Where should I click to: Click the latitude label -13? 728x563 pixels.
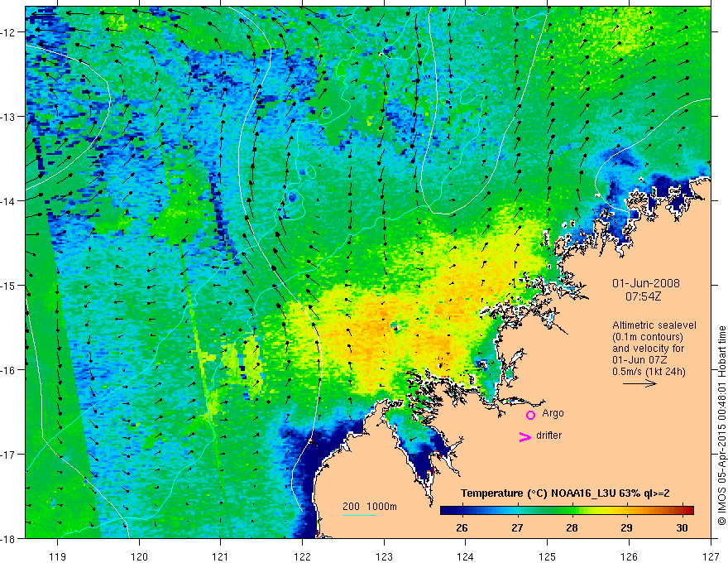pyautogui.click(x=9, y=117)
